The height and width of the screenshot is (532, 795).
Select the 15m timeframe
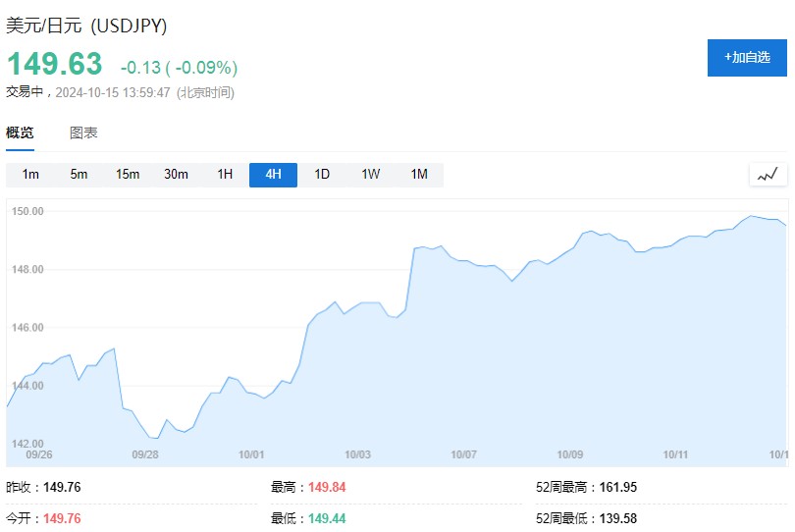click(x=128, y=175)
